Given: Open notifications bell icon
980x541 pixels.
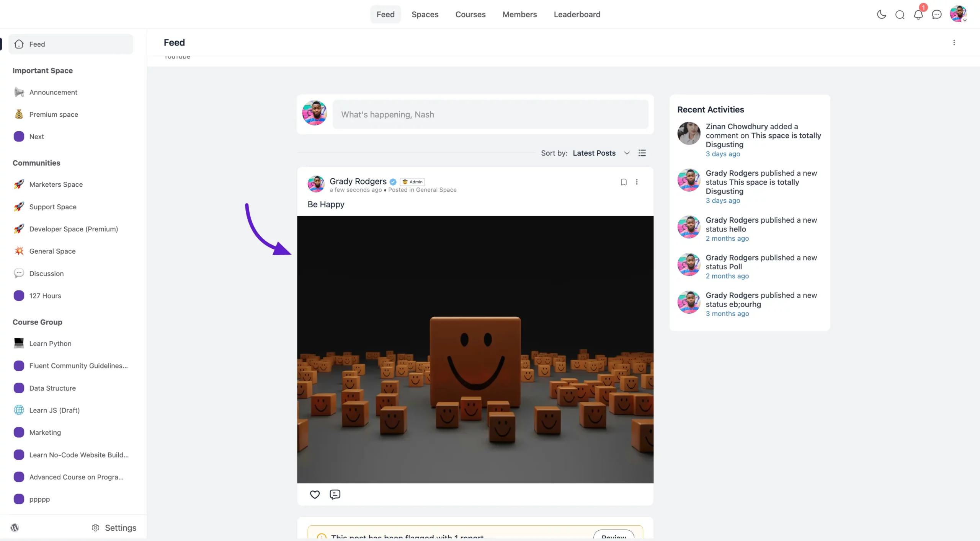Looking at the screenshot, I should 918,15.
